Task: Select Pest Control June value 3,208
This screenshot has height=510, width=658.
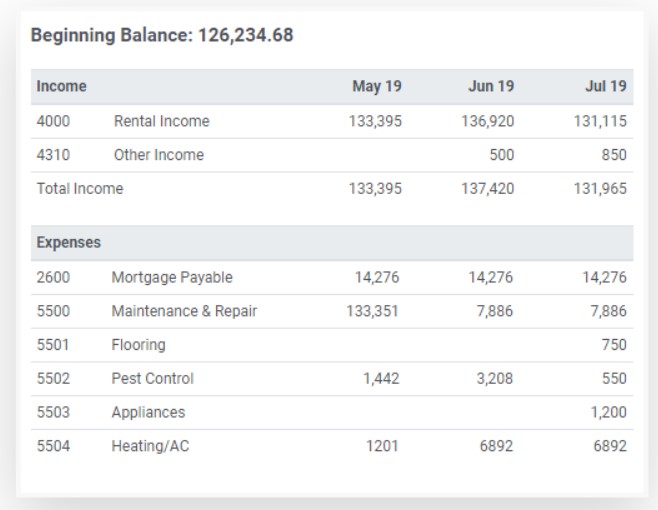Action: [x=495, y=379]
